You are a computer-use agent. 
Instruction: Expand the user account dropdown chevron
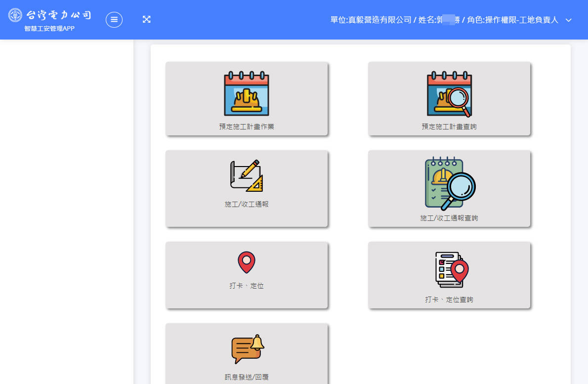coord(569,20)
